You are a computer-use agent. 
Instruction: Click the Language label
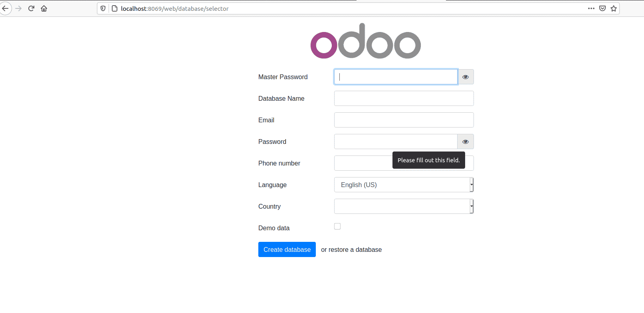(x=273, y=185)
